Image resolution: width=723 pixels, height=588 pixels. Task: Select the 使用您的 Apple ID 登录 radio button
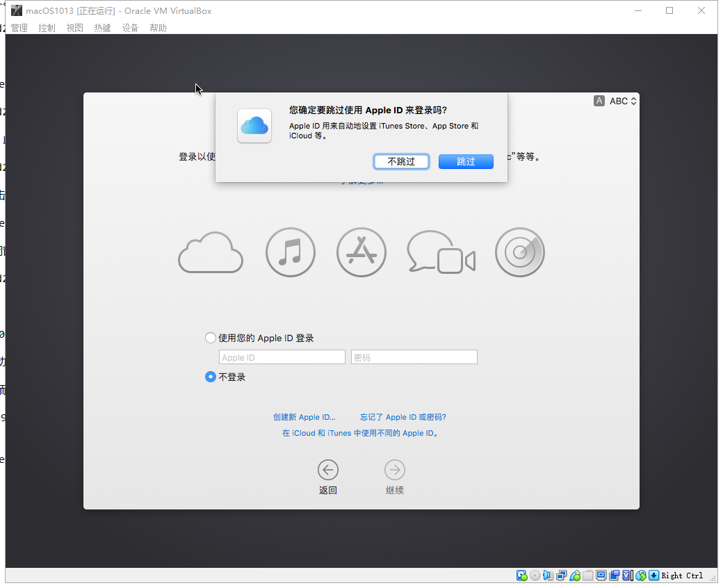210,338
